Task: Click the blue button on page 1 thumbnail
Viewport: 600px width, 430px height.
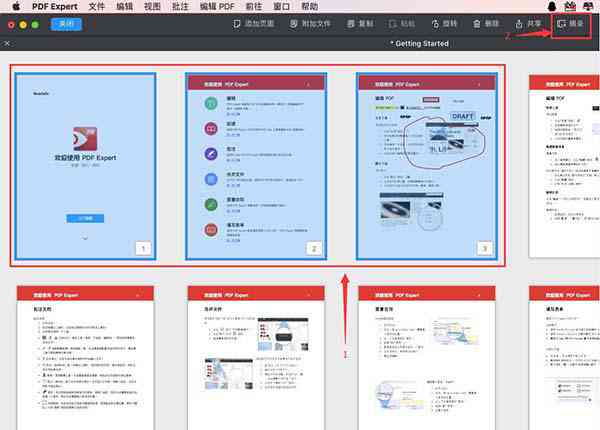Action: click(85, 218)
